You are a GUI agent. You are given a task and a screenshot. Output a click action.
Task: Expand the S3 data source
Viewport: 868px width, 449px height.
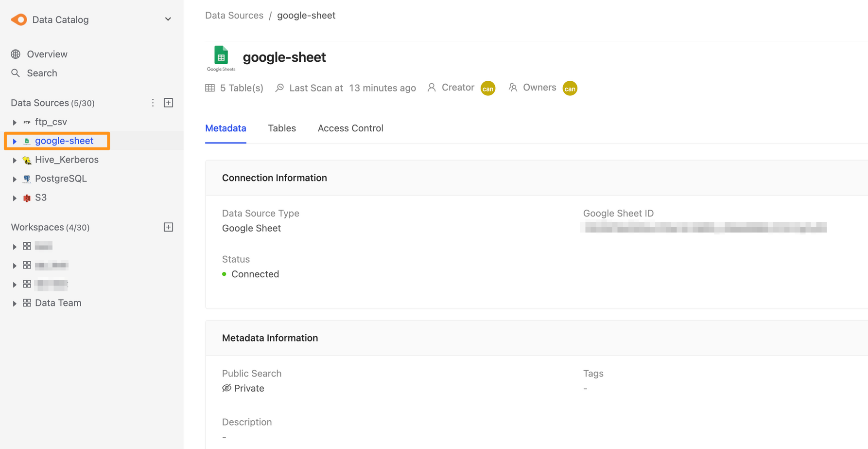point(15,198)
